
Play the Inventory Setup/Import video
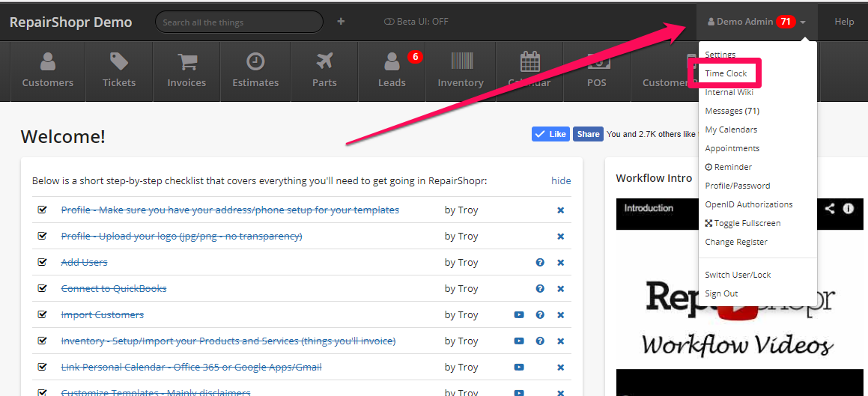coord(519,341)
